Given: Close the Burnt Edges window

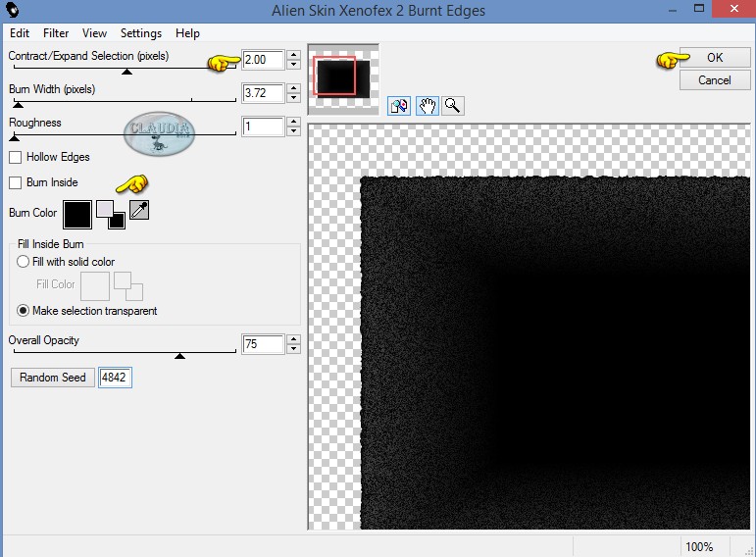Looking at the screenshot, I should coord(733,9).
